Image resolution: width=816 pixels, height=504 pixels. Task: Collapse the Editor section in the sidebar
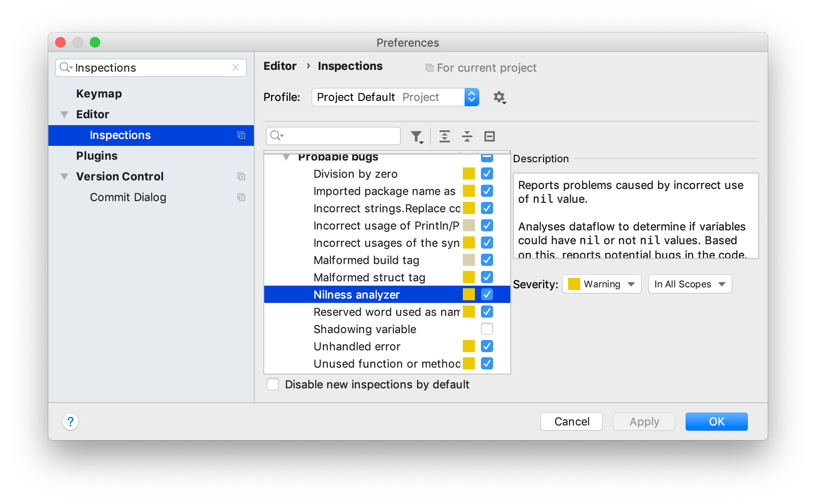(64, 114)
